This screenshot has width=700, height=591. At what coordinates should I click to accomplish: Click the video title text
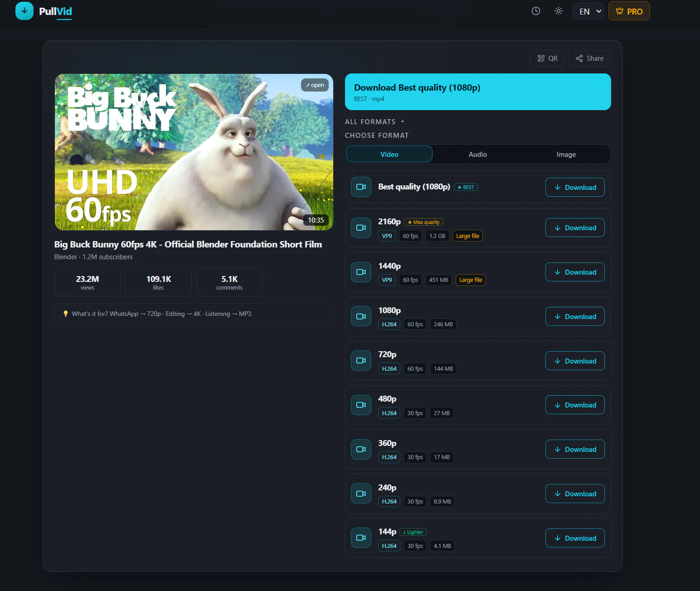pyautogui.click(x=188, y=244)
